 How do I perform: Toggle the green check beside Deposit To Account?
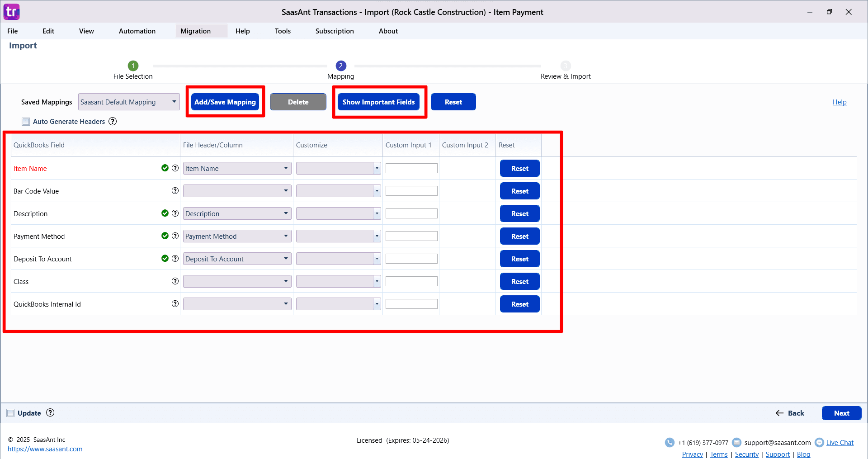(165, 258)
